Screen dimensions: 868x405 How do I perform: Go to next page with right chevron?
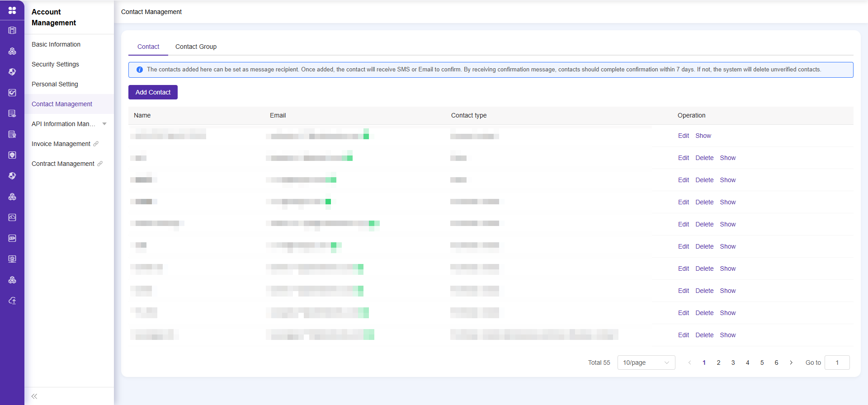791,363
